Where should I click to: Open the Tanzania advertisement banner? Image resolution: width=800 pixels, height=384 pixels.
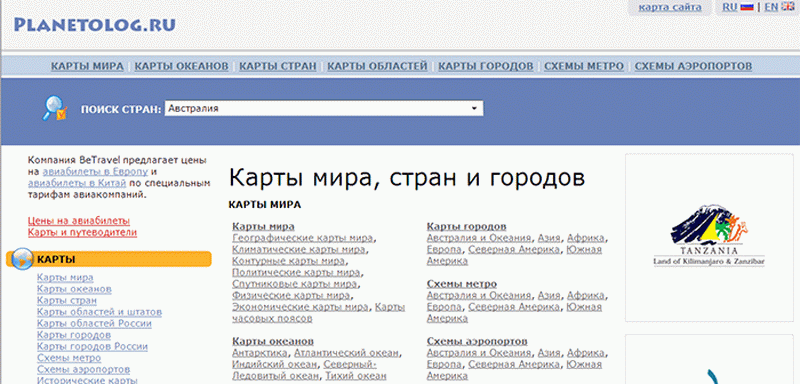click(x=709, y=238)
